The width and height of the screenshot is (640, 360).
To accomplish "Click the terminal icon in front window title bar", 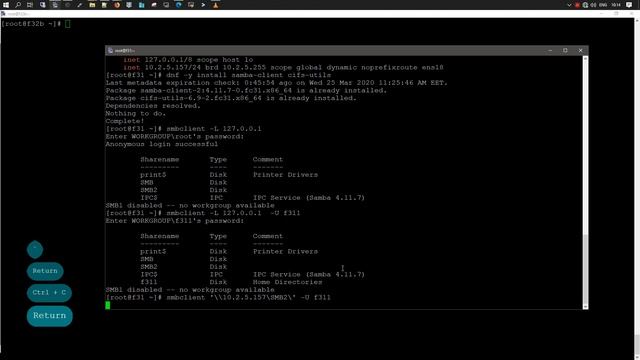I will (110, 51).
